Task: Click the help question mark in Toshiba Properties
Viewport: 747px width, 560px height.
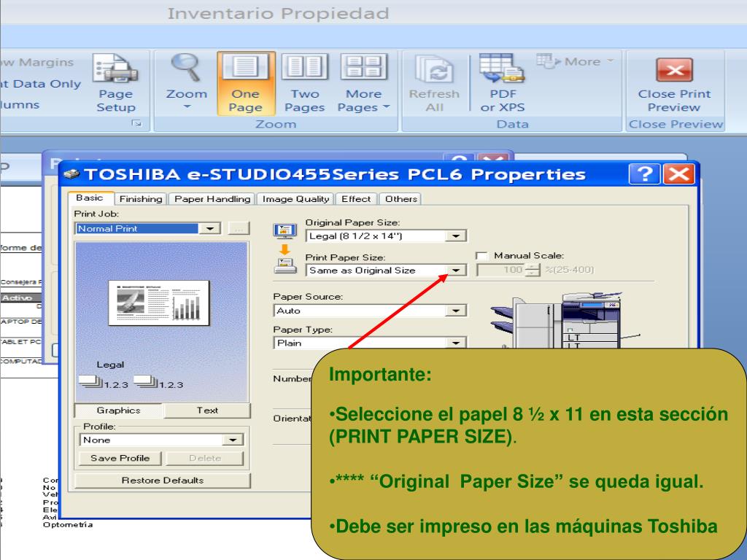Action: coord(644,174)
